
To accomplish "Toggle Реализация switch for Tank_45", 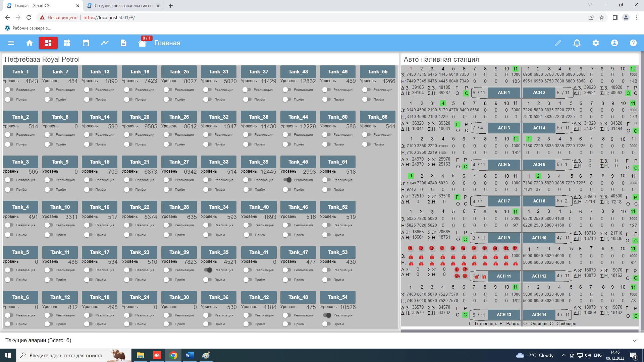I will click(287, 180).
